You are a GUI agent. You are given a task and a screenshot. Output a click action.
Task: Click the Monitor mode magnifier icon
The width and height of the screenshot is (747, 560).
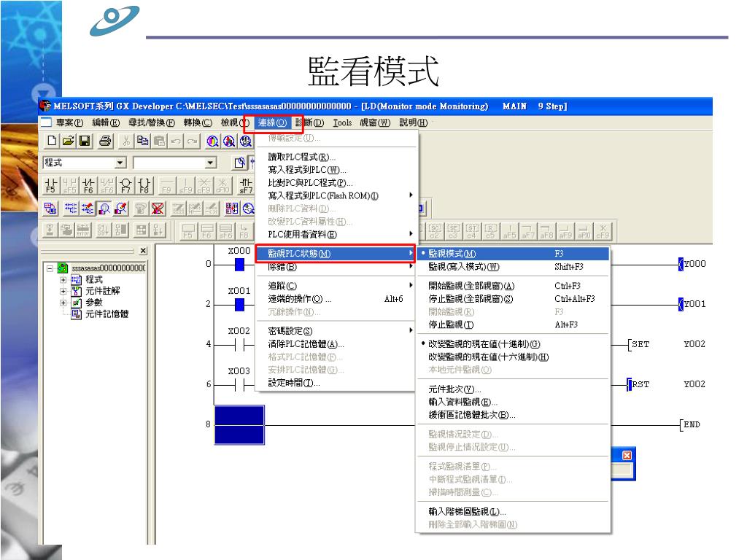(x=104, y=208)
